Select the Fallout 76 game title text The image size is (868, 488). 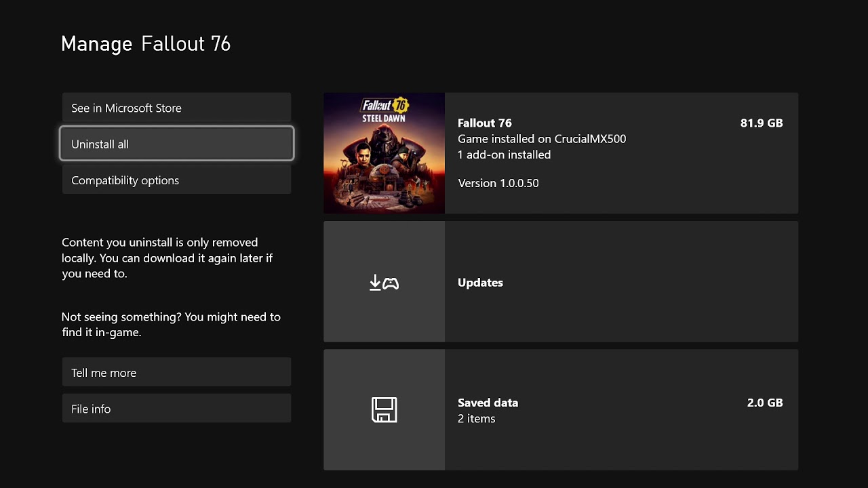(484, 123)
